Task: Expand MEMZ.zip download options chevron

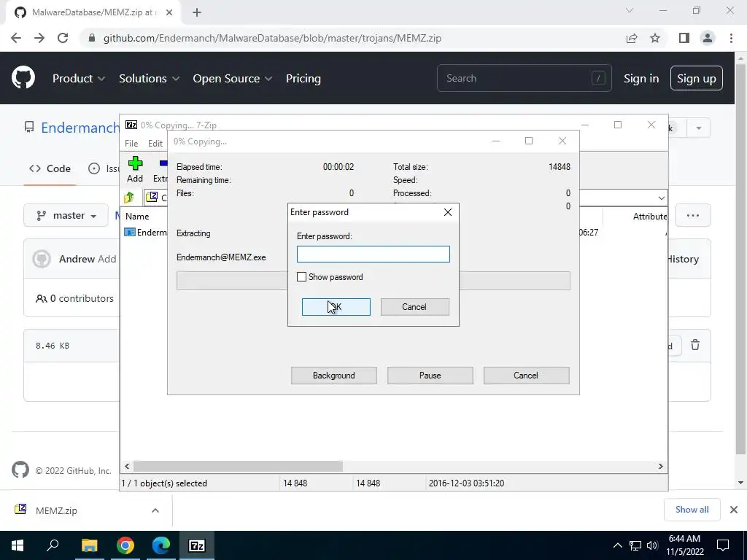Action: (155, 510)
